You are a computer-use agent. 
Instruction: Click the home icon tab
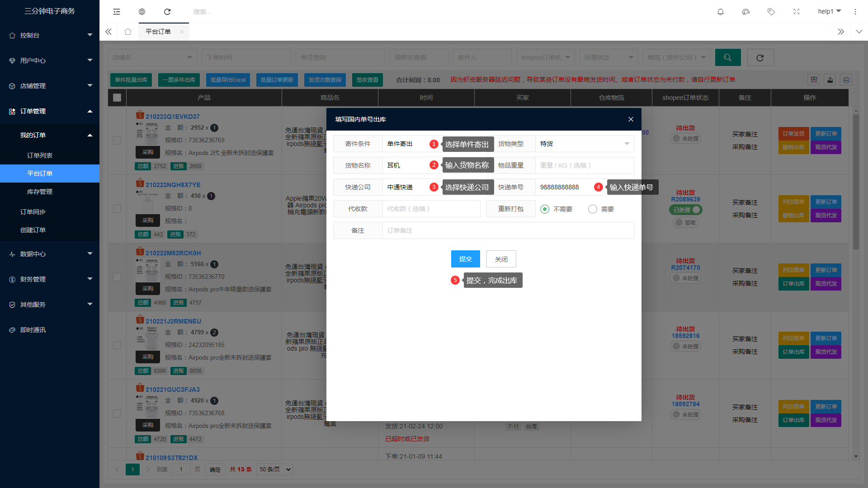click(x=128, y=32)
